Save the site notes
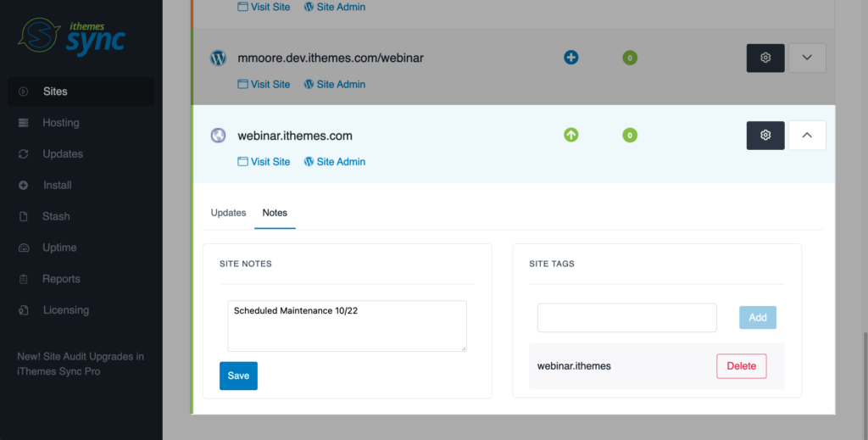 pyautogui.click(x=238, y=376)
